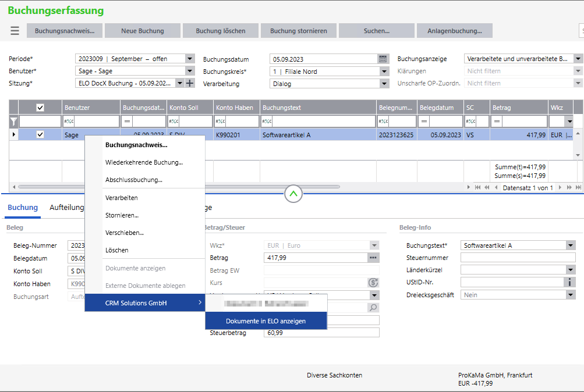Viewport: 584px width, 392px height.
Task: Click the Suchen... button
Action: coord(377,30)
